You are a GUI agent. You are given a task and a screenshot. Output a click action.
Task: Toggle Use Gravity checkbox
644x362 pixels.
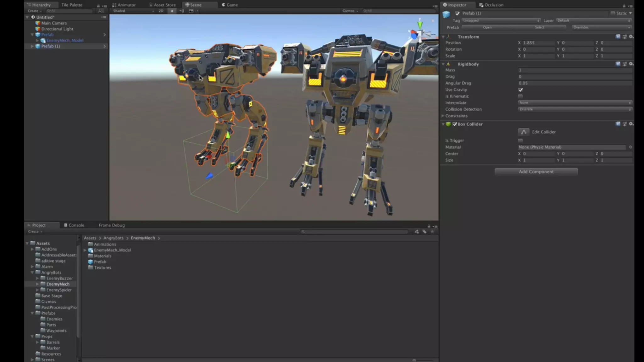click(520, 90)
